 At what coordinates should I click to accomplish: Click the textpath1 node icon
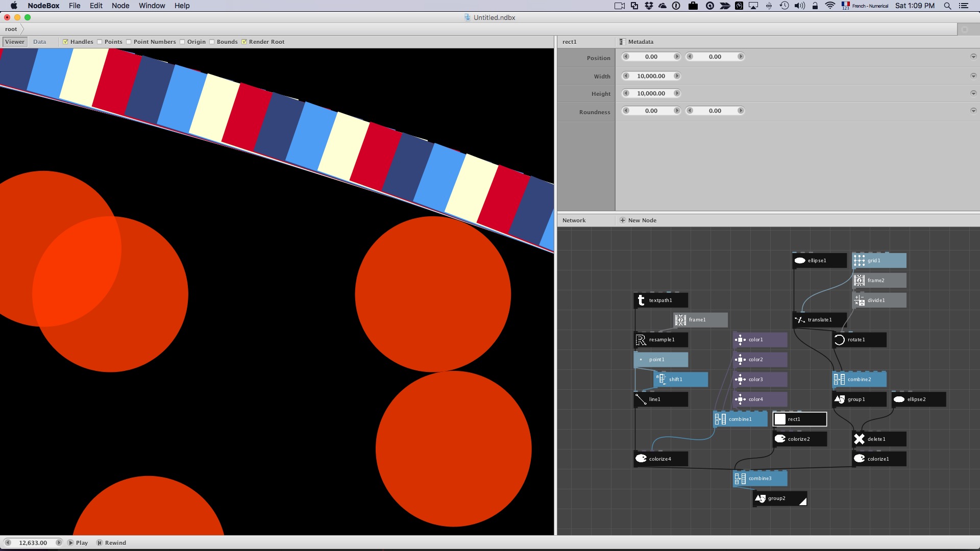click(641, 300)
